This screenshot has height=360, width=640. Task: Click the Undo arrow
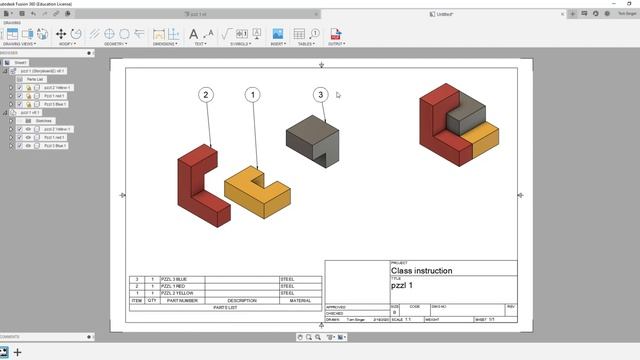pos(33,13)
